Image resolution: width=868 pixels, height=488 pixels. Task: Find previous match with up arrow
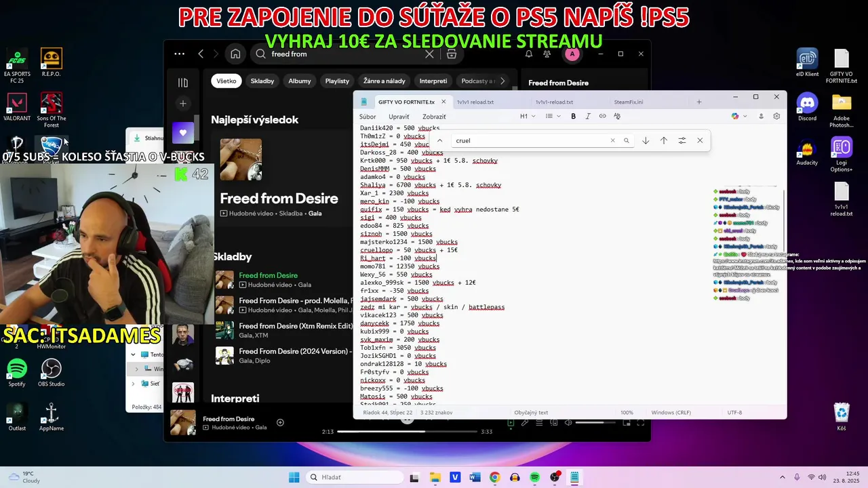[x=664, y=140]
